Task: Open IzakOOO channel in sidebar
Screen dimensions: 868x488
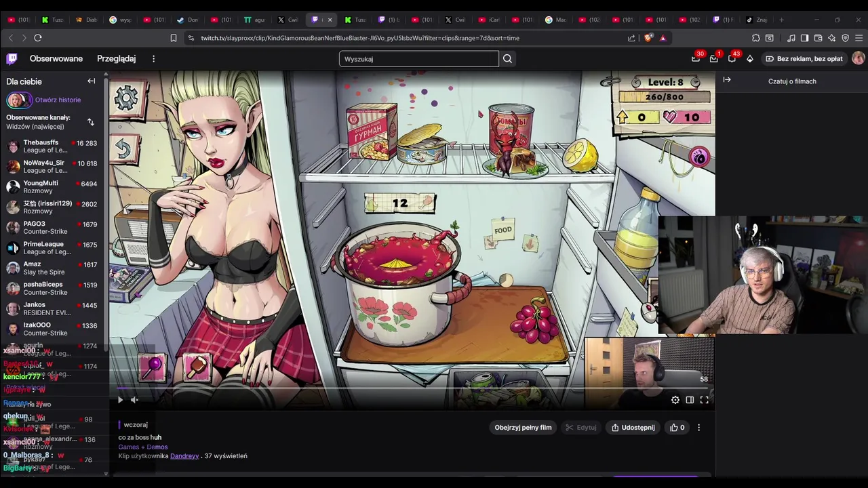Action: point(53,329)
